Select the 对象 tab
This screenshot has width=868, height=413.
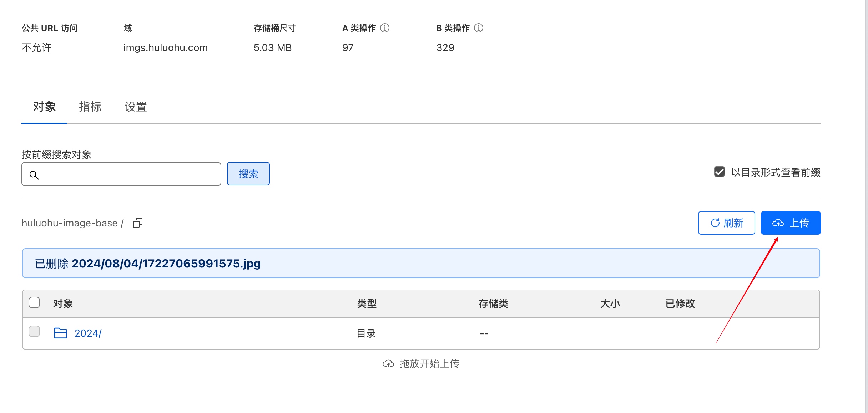(x=44, y=107)
